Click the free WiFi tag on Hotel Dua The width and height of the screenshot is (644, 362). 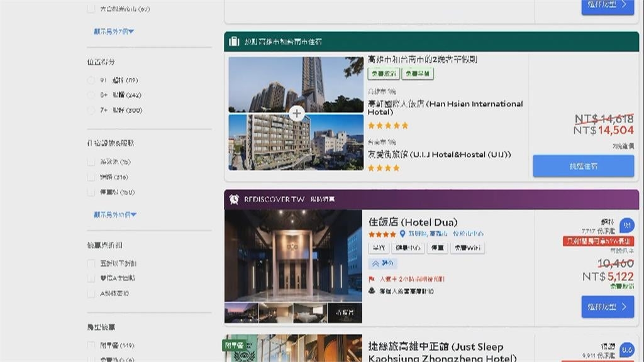click(x=467, y=248)
